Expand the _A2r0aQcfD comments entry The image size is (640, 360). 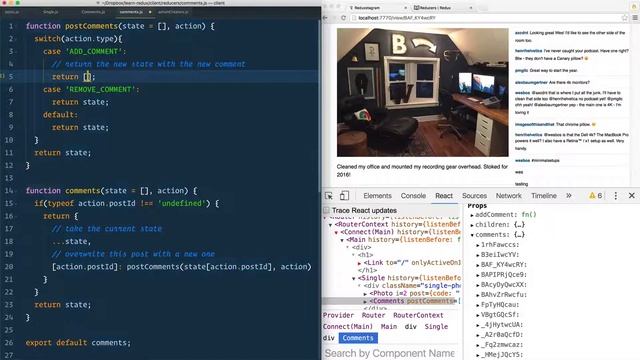478,335
